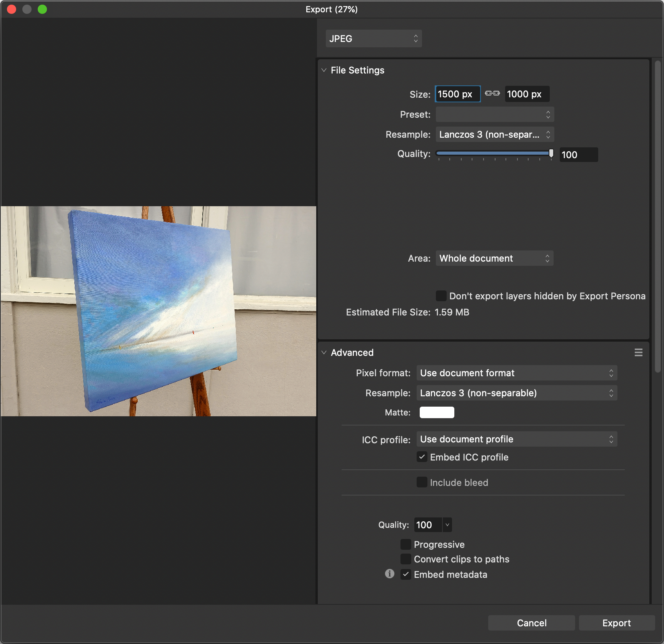Click the Advanced Quality 100 field
664x644 pixels.
tap(428, 525)
